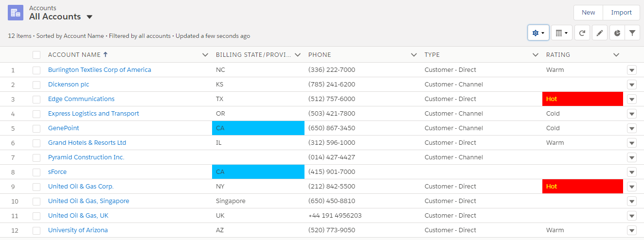Click the Accounts building icon
The image size is (644, 240).
16,13
